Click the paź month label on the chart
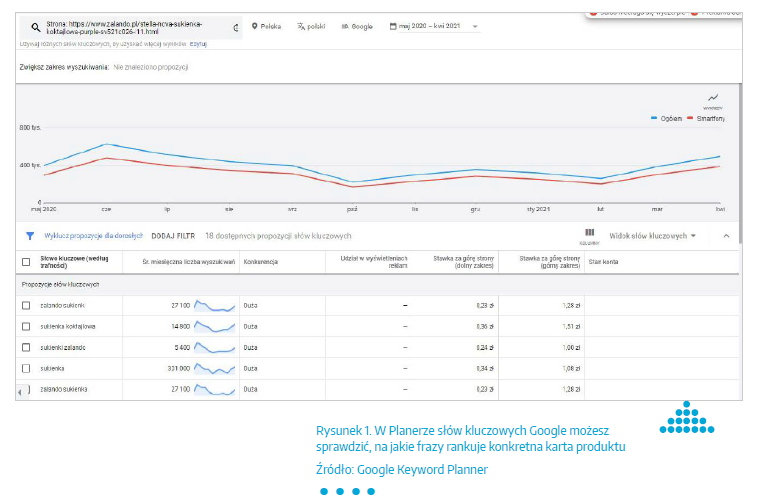Screen dimensions: 761x503 352,209
